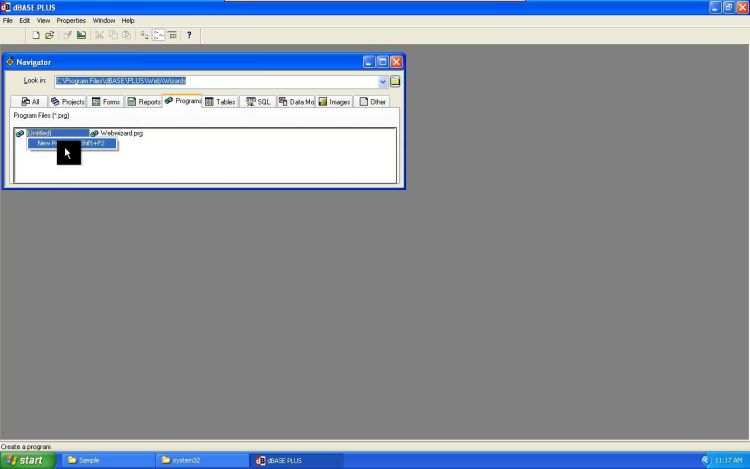Click the Copy toolbar icon
Viewport: 750px width, 469px height.
pos(113,35)
